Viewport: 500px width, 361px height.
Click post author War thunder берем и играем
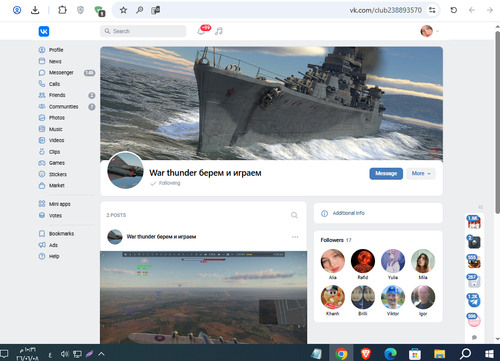161,237
